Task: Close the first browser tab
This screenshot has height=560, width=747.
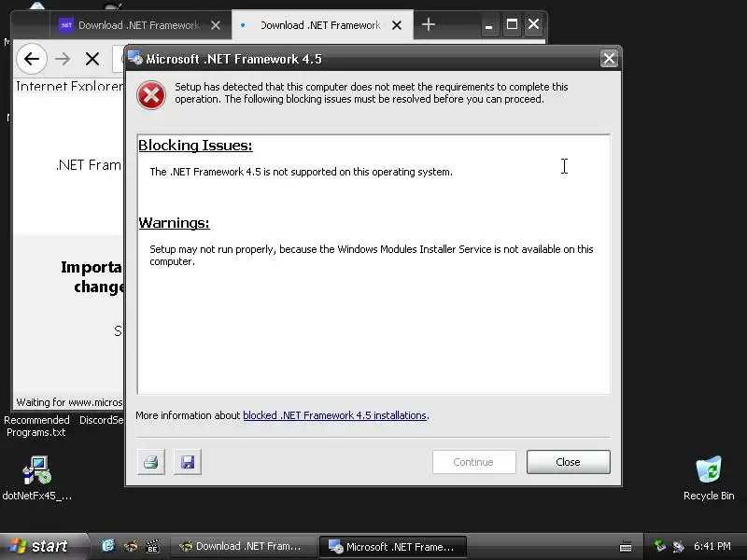Action: (x=216, y=25)
